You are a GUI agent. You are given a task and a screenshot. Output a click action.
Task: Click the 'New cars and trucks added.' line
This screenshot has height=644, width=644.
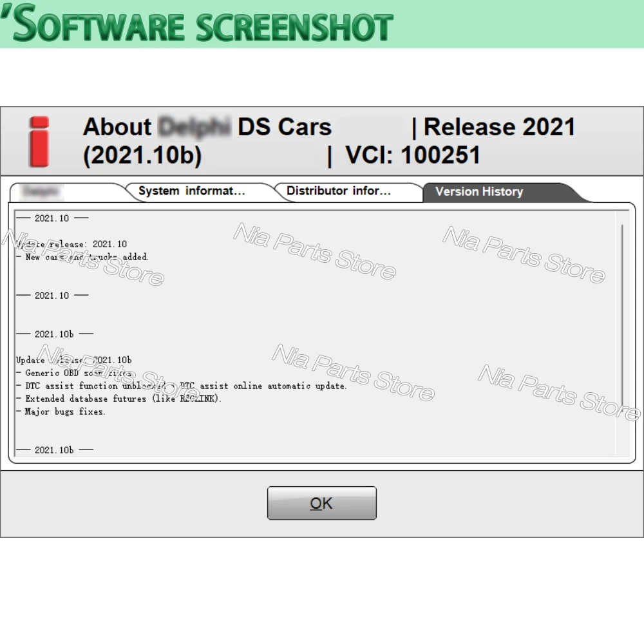tap(82, 257)
